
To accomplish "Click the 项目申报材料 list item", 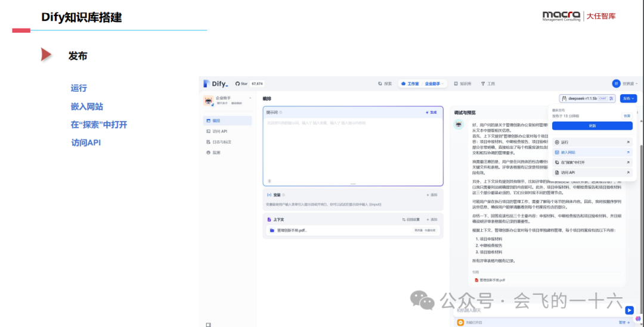I will [491, 238].
